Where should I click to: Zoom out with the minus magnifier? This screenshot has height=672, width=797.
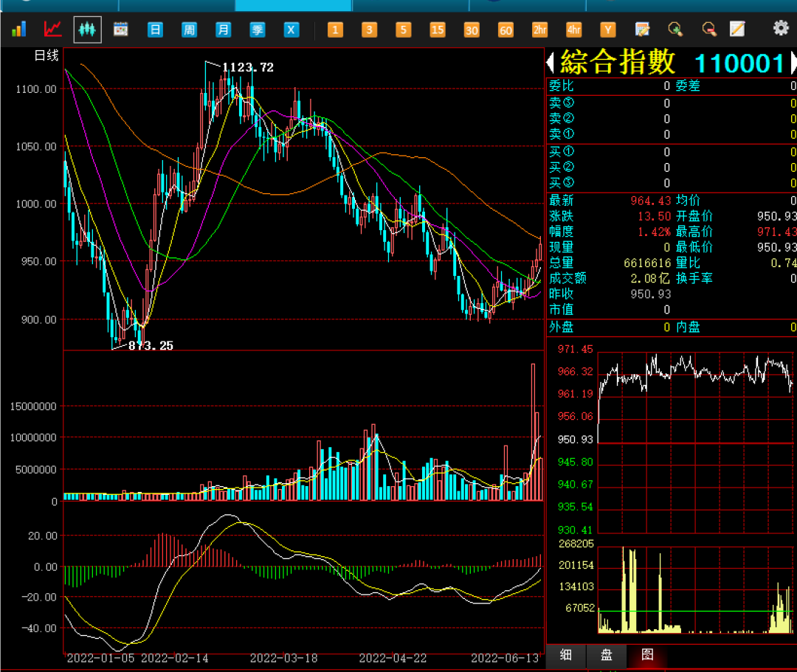click(709, 29)
